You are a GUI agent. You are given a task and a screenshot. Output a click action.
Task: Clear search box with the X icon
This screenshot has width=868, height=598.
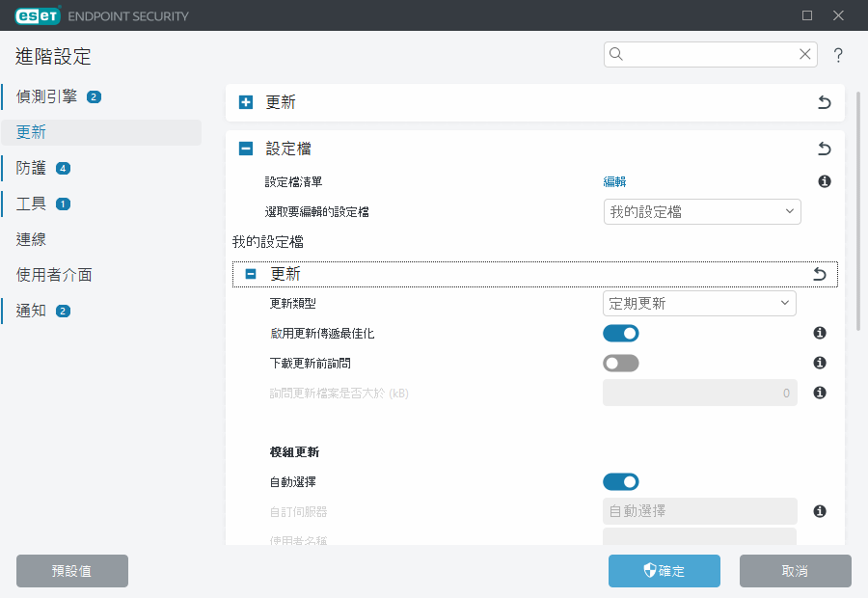(x=804, y=55)
